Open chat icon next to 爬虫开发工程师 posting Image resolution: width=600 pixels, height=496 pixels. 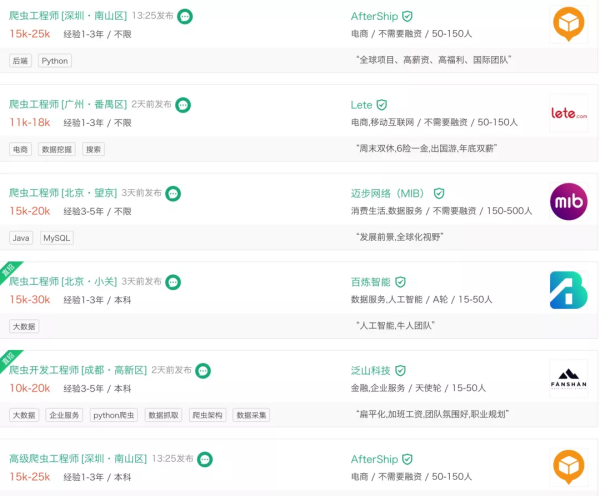[203, 370]
